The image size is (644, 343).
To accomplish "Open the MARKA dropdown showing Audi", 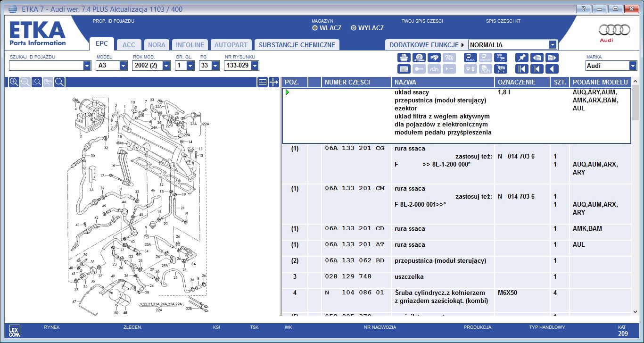I will (x=633, y=66).
